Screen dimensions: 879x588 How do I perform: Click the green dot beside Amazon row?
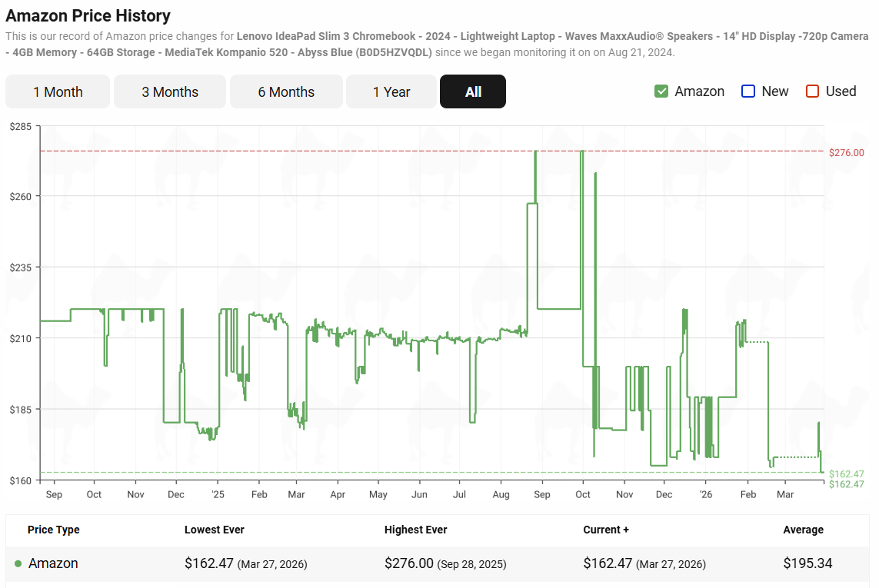[x=18, y=563]
